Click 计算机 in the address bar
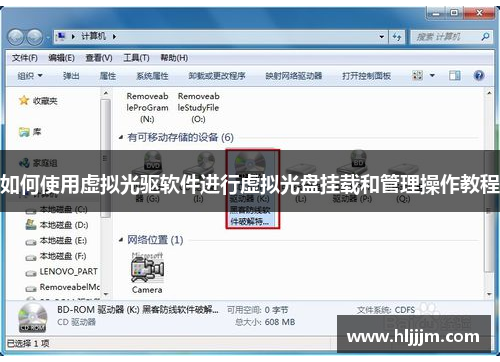Screen dimensions: 500x362 coord(94,36)
